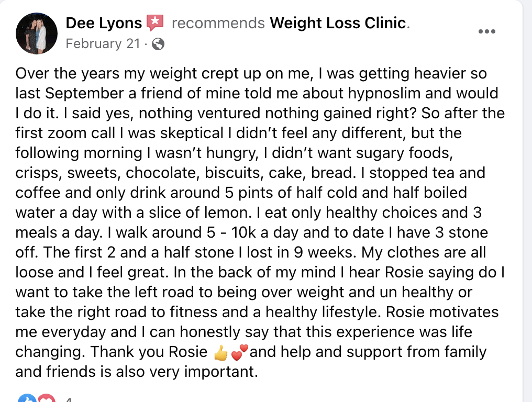This screenshot has height=402, width=532.
Task: Open the three-dot post options menu
Action: pyautogui.click(x=486, y=31)
